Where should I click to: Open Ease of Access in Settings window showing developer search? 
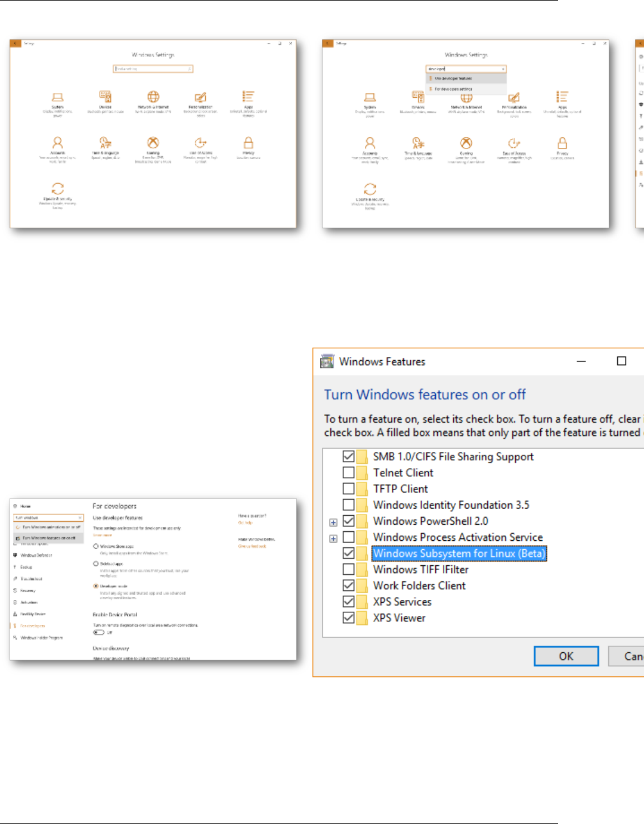point(514,150)
